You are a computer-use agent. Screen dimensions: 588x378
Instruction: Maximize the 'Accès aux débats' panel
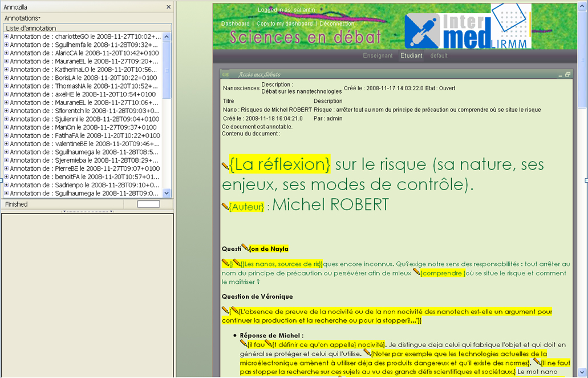tap(567, 74)
